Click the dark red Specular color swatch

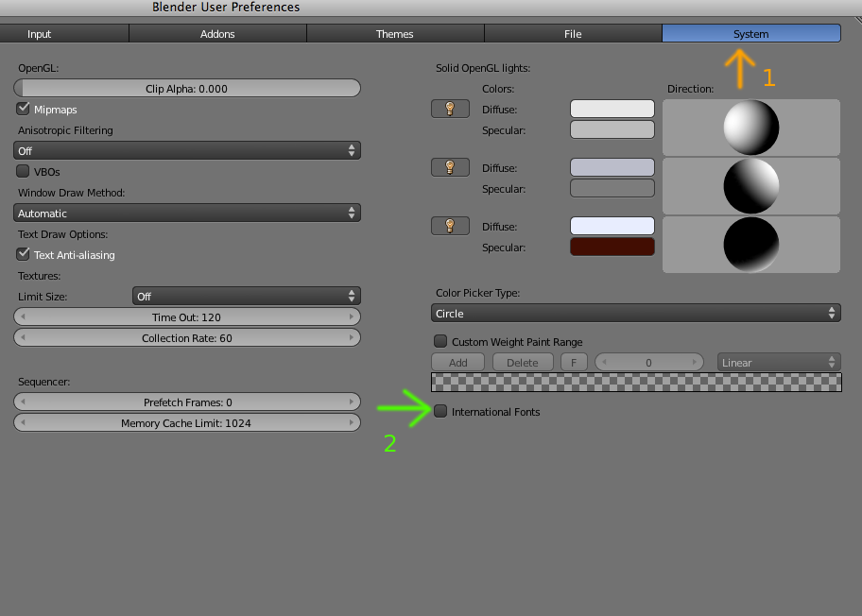tap(612, 248)
